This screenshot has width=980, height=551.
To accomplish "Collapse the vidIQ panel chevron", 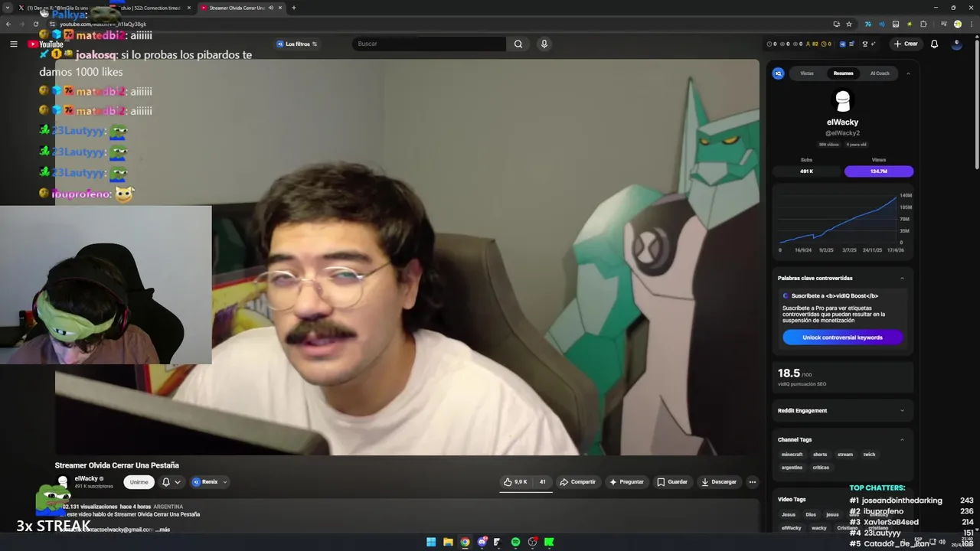I will coord(908,73).
